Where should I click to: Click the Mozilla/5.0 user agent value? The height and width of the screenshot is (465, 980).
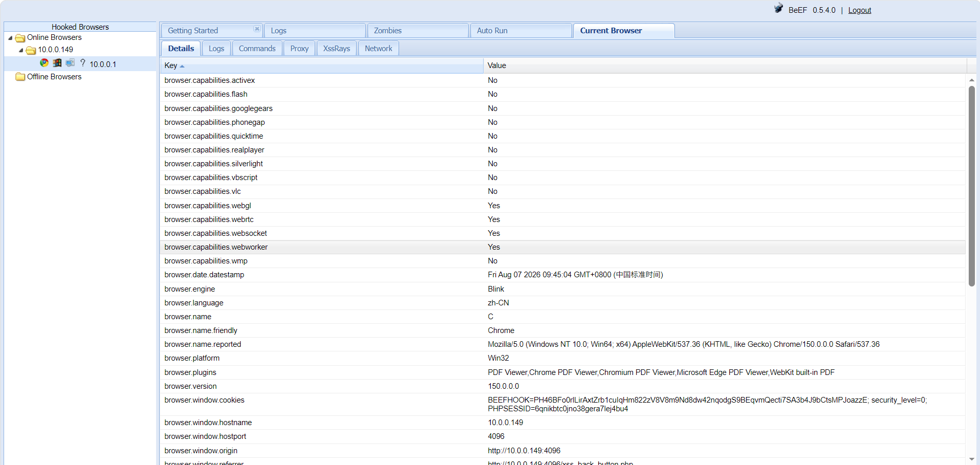684,344
